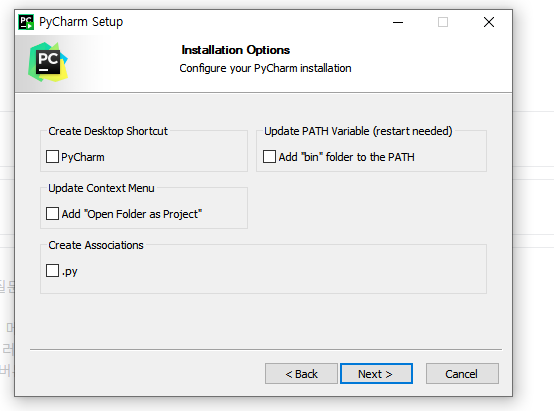Image resolution: width=554 pixels, height=411 pixels.
Task: Click the PyCharm icon in the title bar
Action: coord(26,22)
